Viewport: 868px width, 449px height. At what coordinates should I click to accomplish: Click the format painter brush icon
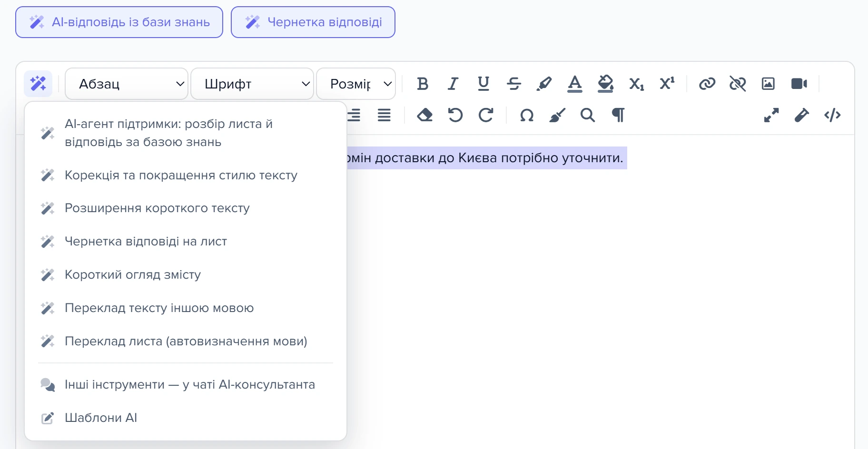click(x=557, y=115)
